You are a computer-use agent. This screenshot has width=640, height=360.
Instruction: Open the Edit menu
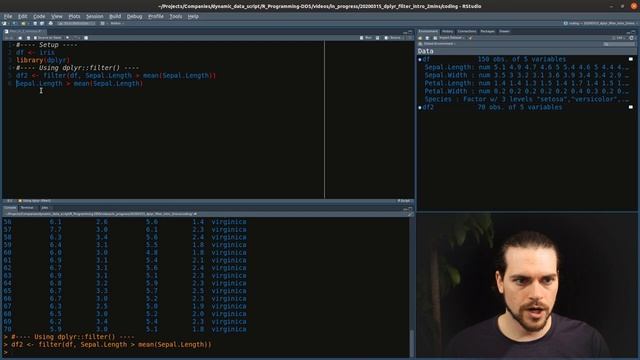point(22,16)
